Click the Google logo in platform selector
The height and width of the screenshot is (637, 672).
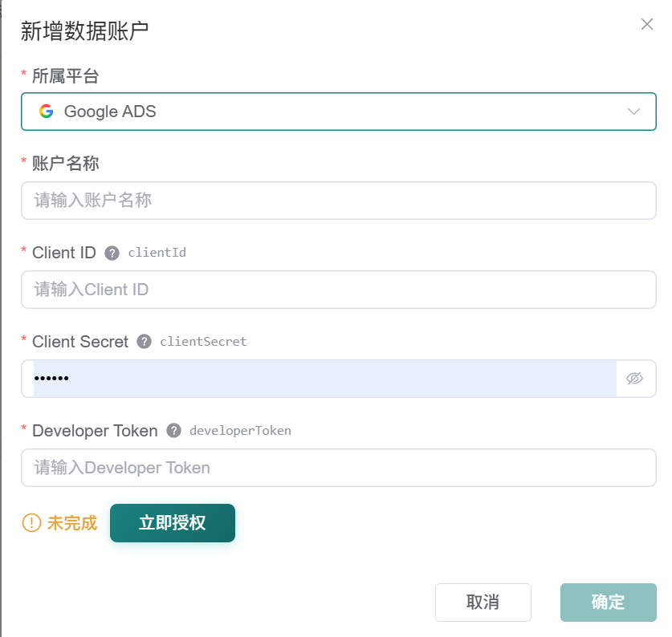click(47, 112)
